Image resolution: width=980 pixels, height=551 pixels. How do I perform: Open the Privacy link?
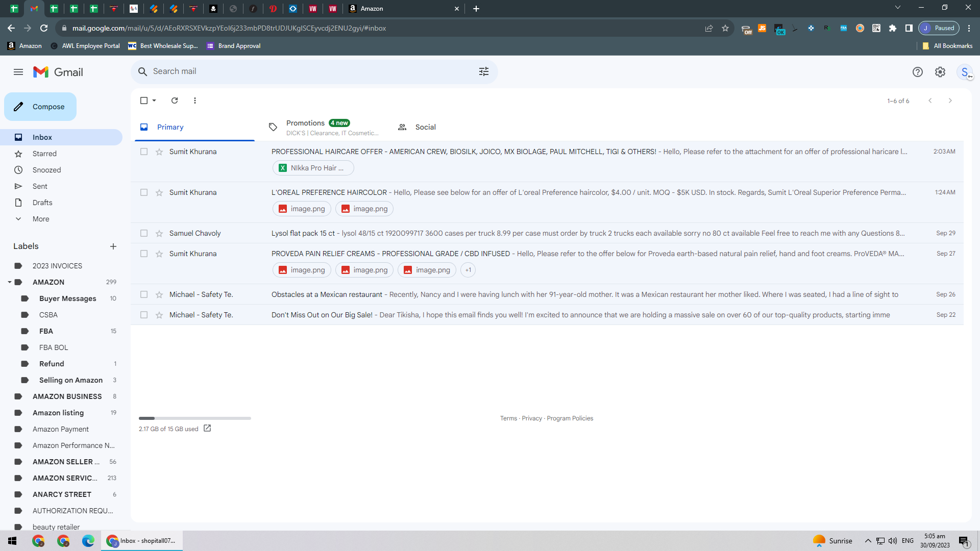532,418
